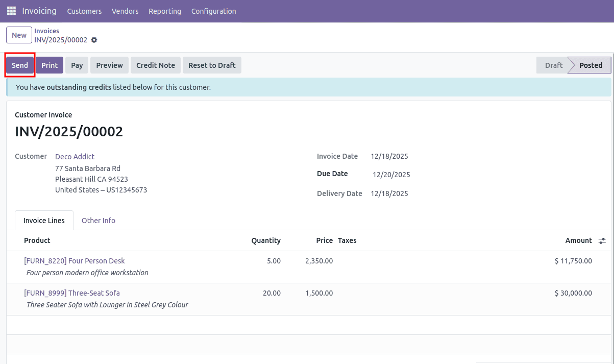The image size is (614, 364).
Task: Reset the invoice to Draft
Action: pos(212,65)
